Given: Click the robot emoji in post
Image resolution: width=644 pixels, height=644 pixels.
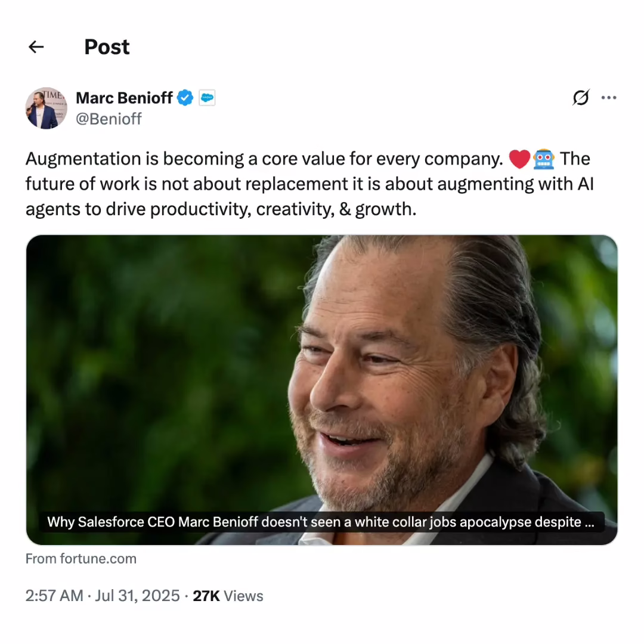Looking at the screenshot, I should coord(544,159).
